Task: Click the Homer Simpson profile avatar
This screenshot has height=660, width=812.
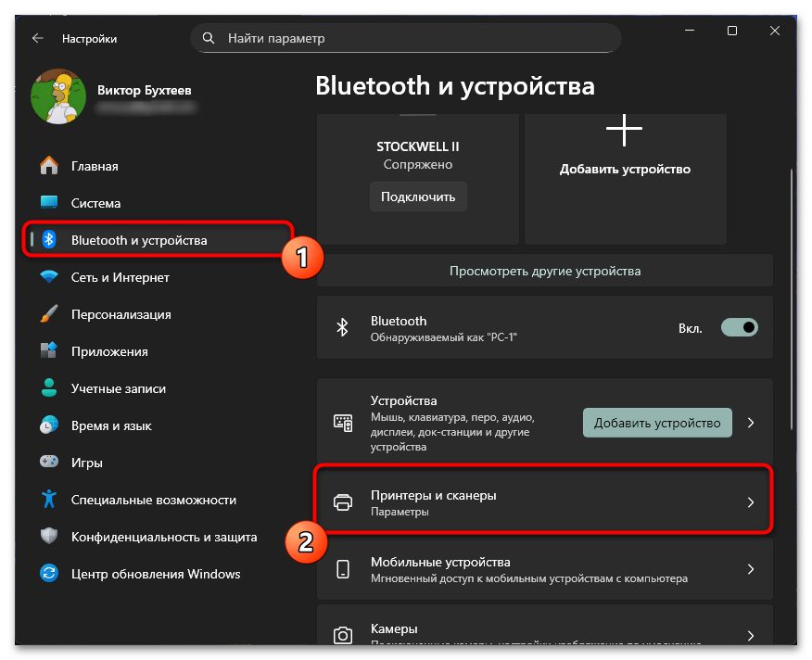Action: pos(58,96)
